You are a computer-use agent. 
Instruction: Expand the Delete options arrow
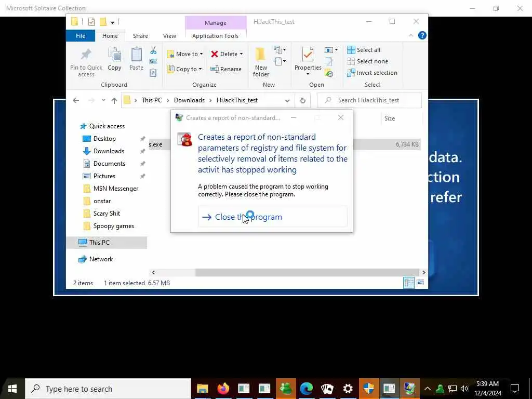[241, 54]
